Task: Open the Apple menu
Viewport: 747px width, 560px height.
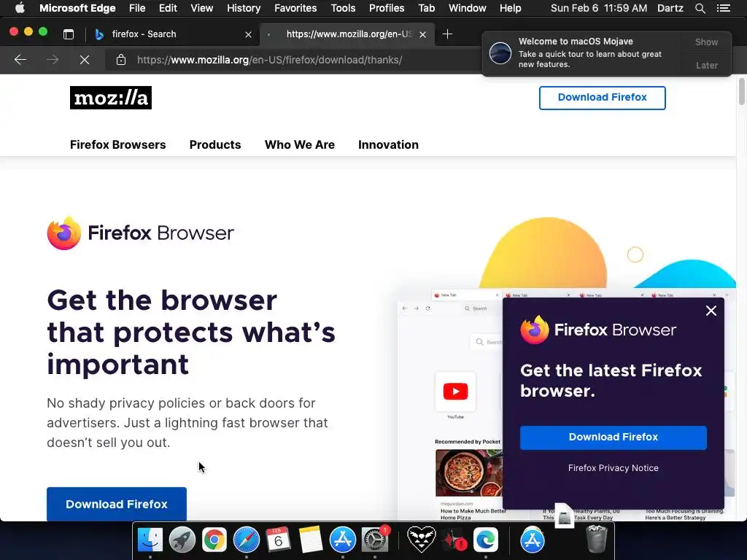Action: tap(20, 8)
